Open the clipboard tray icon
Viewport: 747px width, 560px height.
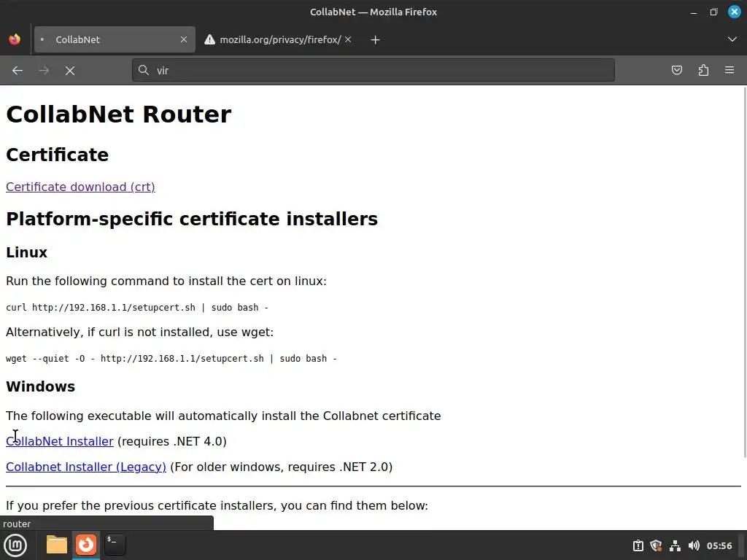[638, 545]
